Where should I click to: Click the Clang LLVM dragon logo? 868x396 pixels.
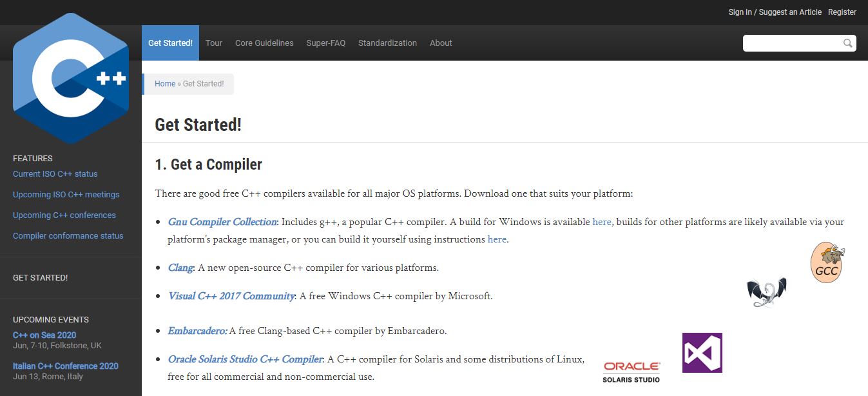[766, 292]
